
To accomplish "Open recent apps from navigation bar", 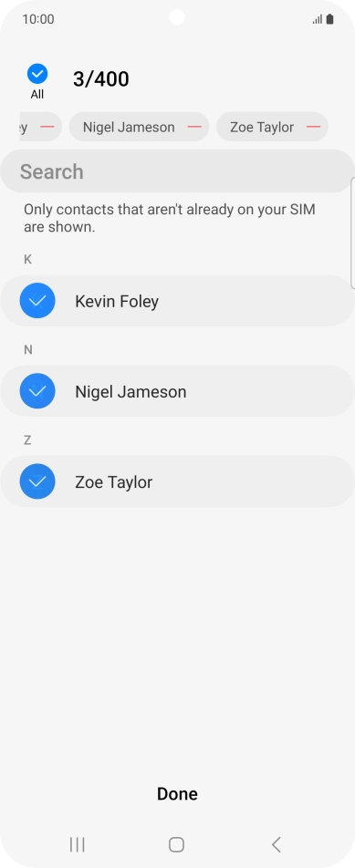I will [77, 844].
